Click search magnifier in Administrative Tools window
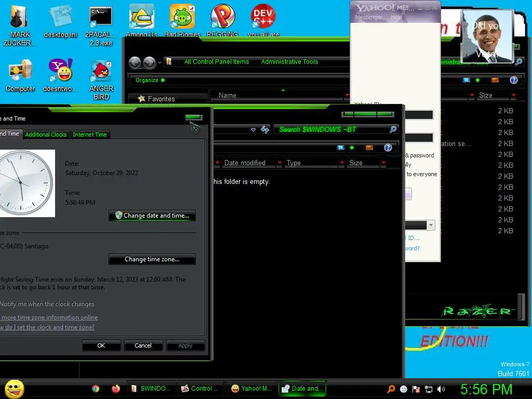This screenshot has width=532, height=399. (x=518, y=62)
